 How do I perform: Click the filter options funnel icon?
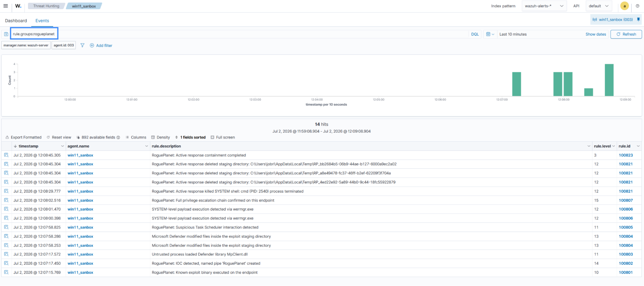[82, 45]
